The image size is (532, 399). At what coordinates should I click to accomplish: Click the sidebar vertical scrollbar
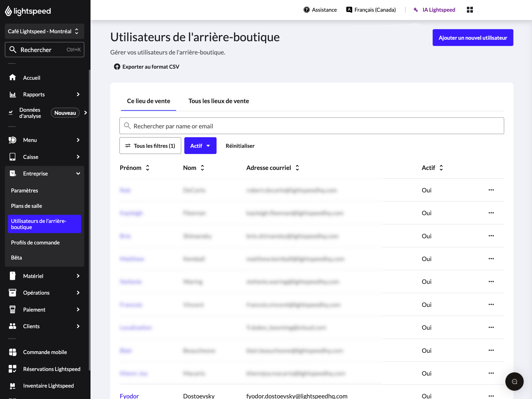click(x=90, y=220)
